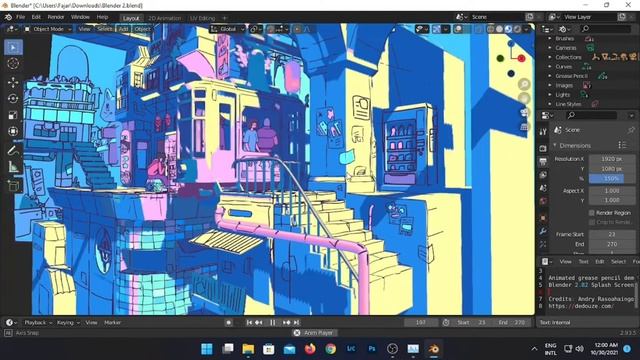Viewport: 640px width, 360px height.
Task: Open the Modifiers properties tab
Action: pyautogui.click(x=543, y=231)
